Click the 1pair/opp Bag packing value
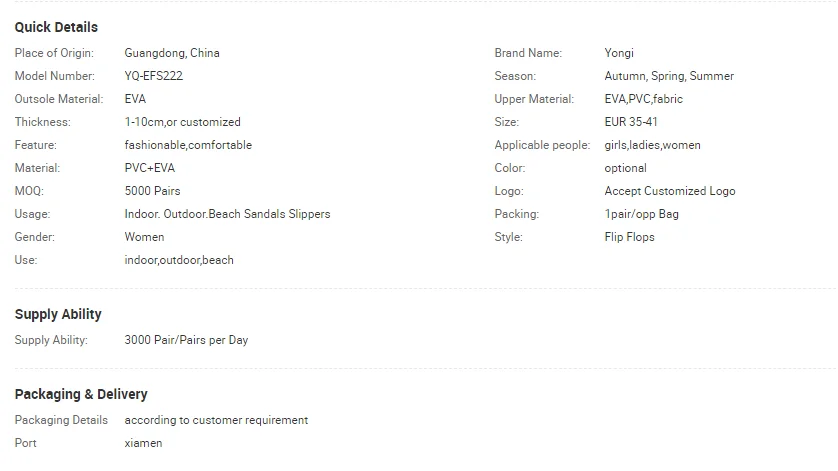Viewport: 838px width, 471px height. click(641, 214)
